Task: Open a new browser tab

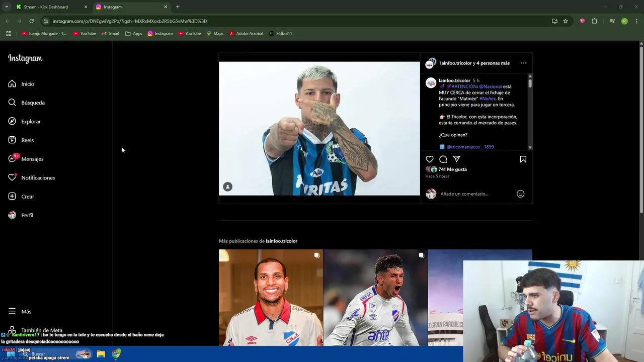Action: pos(178,7)
